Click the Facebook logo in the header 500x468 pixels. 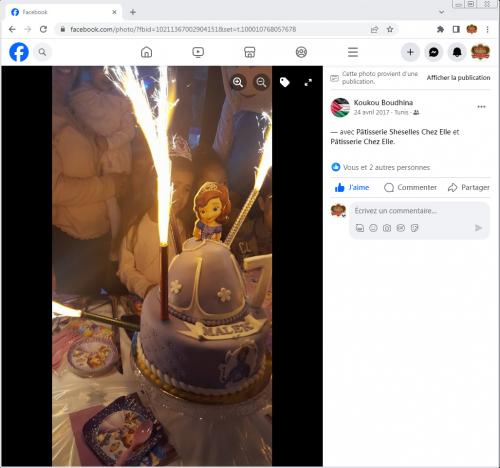click(x=19, y=52)
